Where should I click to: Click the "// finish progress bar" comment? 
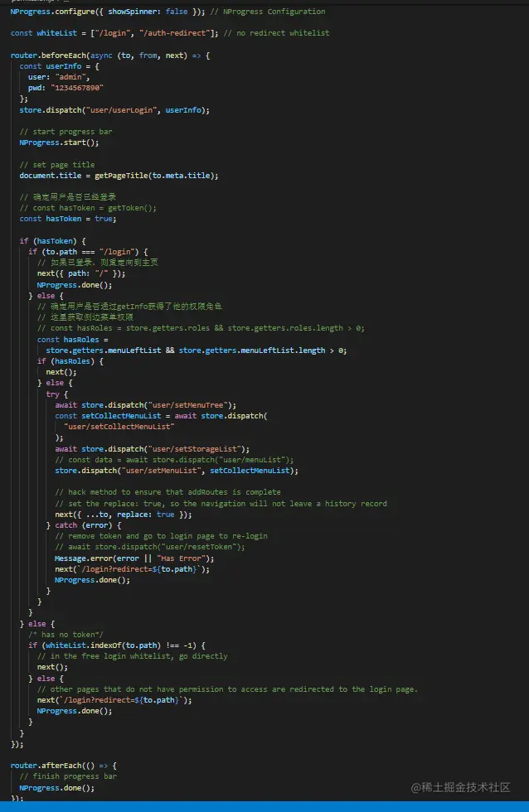[x=68, y=777]
